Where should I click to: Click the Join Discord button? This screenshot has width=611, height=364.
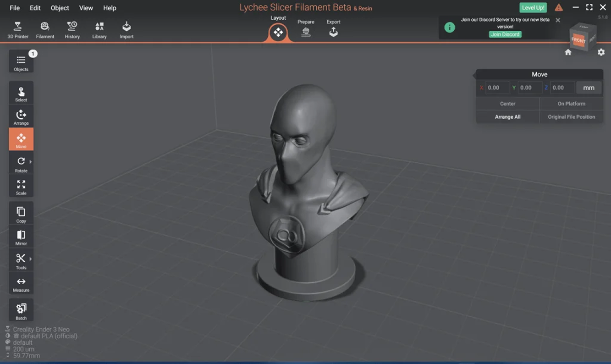pos(505,34)
